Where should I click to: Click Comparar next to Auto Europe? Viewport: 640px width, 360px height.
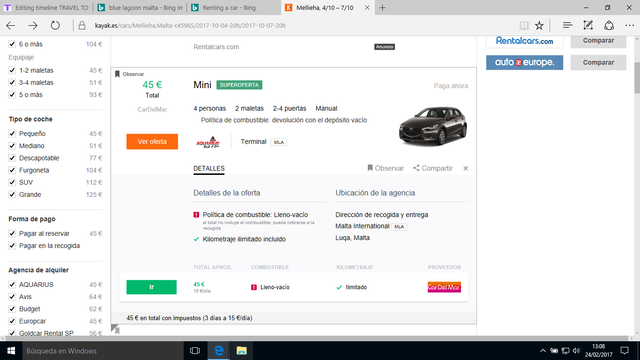pos(598,62)
